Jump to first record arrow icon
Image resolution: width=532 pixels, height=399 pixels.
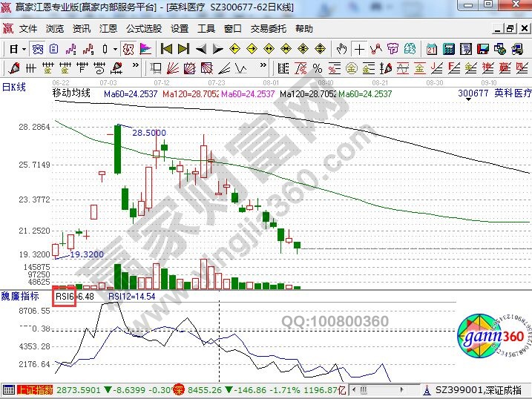click(167, 49)
